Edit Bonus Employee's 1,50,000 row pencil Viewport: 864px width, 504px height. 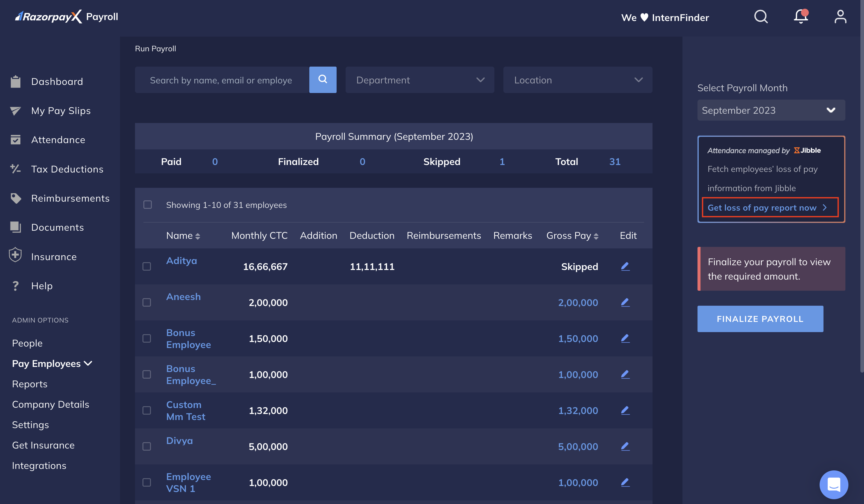[625, 338]
